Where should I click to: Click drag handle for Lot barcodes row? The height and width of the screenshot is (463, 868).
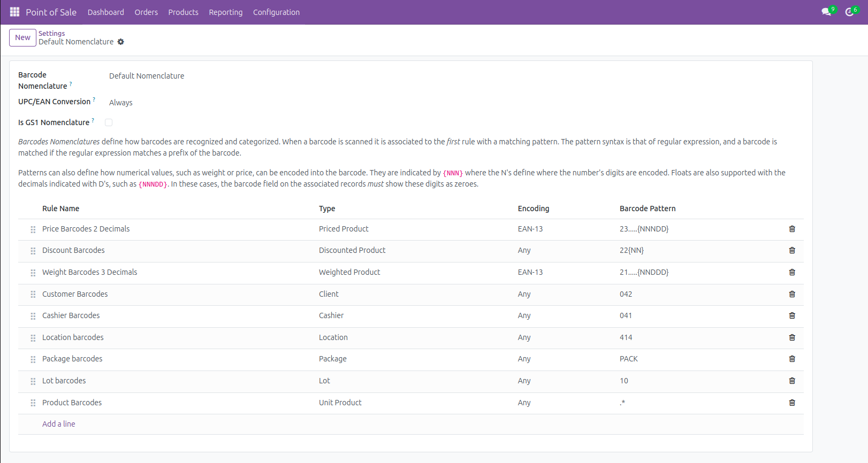click(x=33, y=381)
